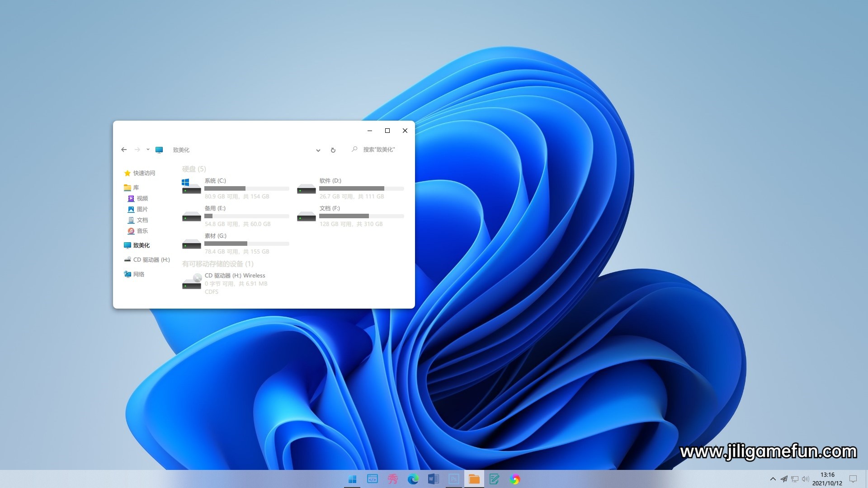The width and height of the screenshot is (868, 488).
Task: Click the 备用 (E:) drive label
Action: point(215,208)
